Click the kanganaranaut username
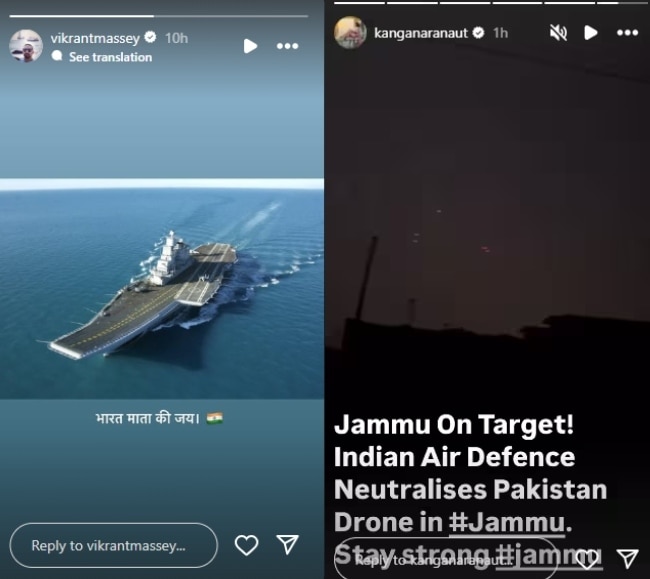The image size is (650, 579). [421, 33]
